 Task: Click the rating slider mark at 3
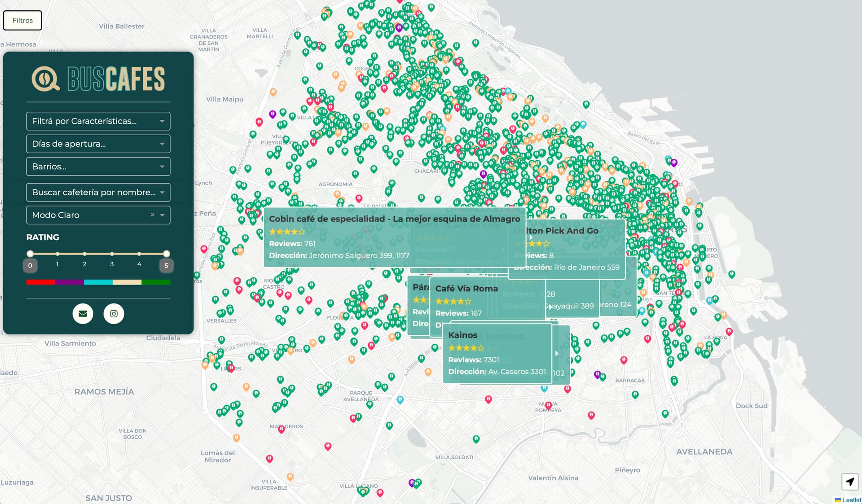tap(112, 254)
